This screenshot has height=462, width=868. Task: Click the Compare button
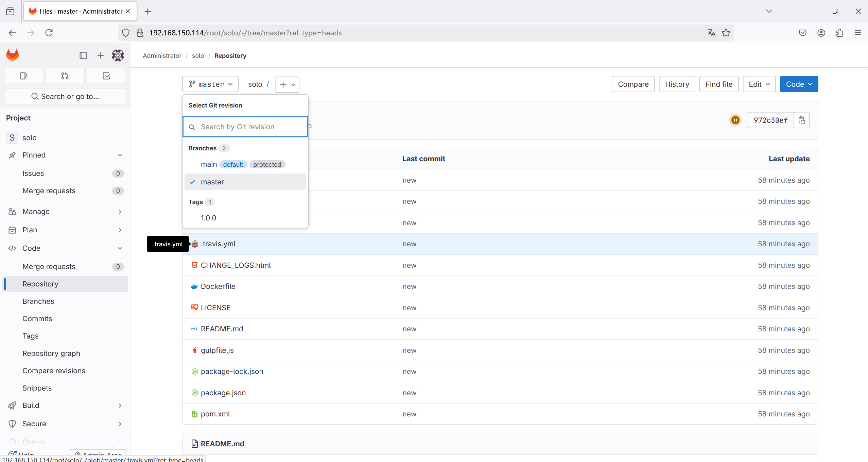point(633,84)
